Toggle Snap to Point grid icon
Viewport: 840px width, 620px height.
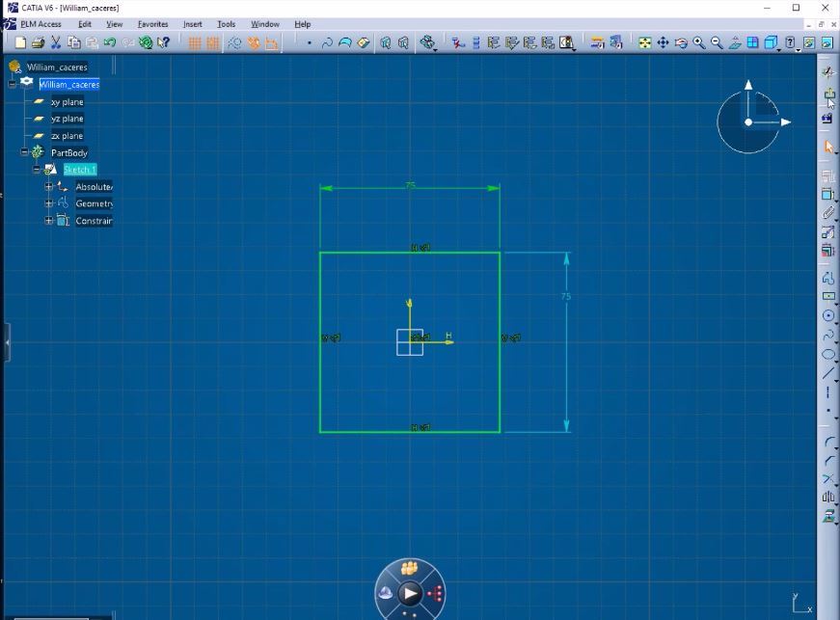[212, 42]
